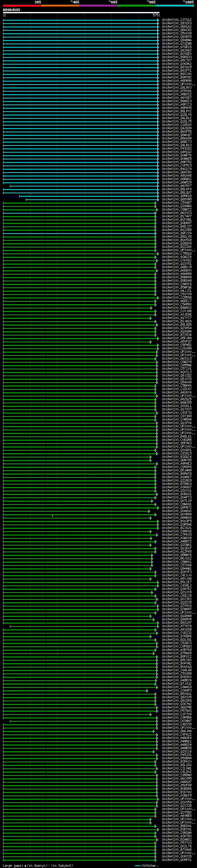The width and height of the screenshot is (197, 868).
Task: Click the UniRef100_P57843 label
Action: pos(176,711)
